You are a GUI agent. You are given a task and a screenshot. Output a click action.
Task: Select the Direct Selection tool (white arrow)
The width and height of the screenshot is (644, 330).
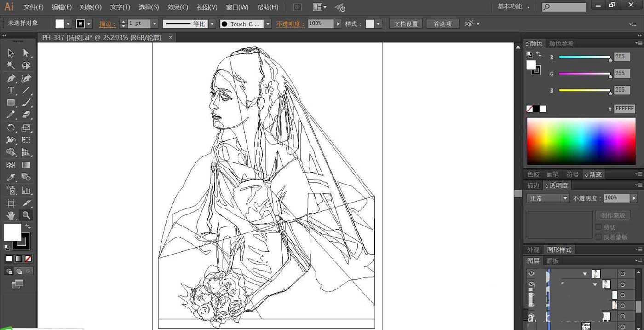tap(26, 53)
